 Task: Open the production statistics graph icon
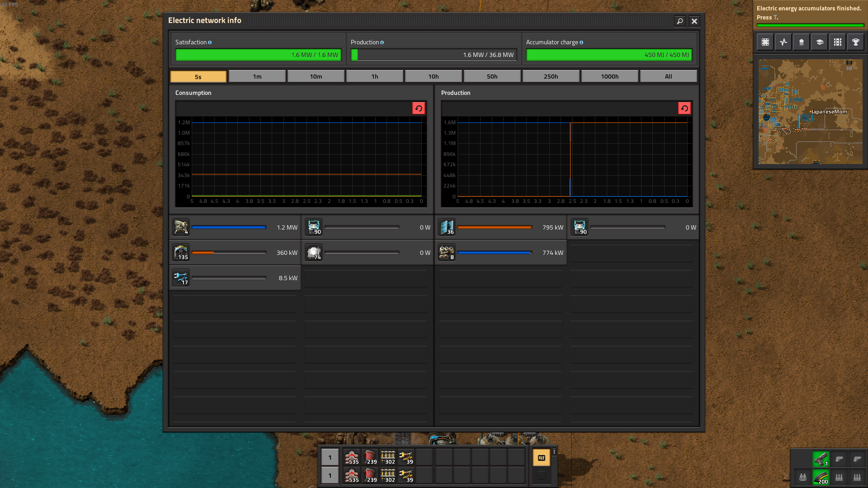click(x=783, y=42)
